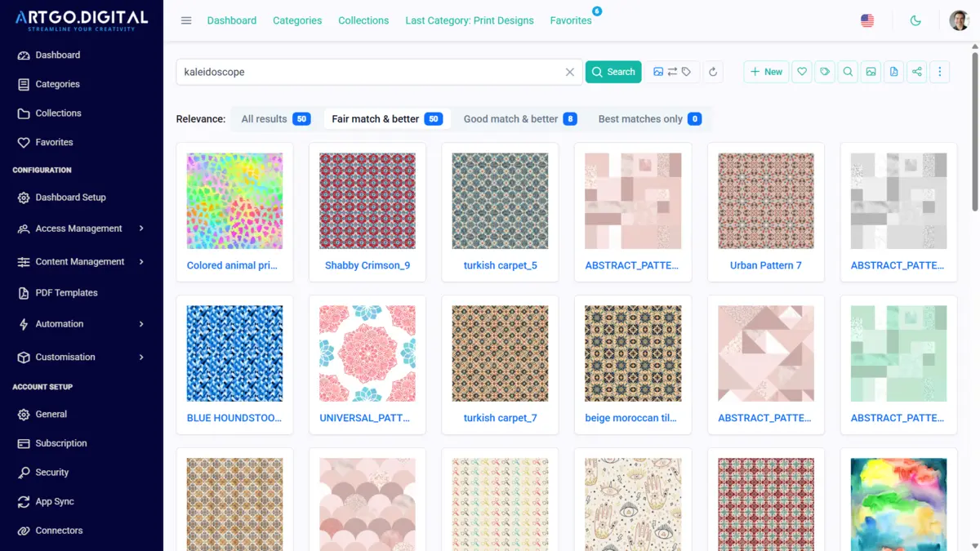Click the magnifier icon in right toolbar
Viewport: 980px width, 551px height.
click(x=848, y=72)
